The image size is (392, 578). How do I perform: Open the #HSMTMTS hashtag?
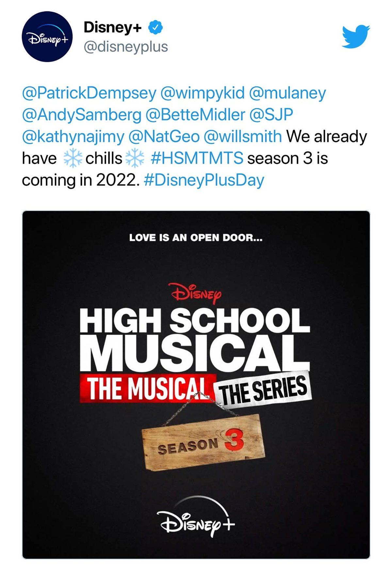coord(197,158)
